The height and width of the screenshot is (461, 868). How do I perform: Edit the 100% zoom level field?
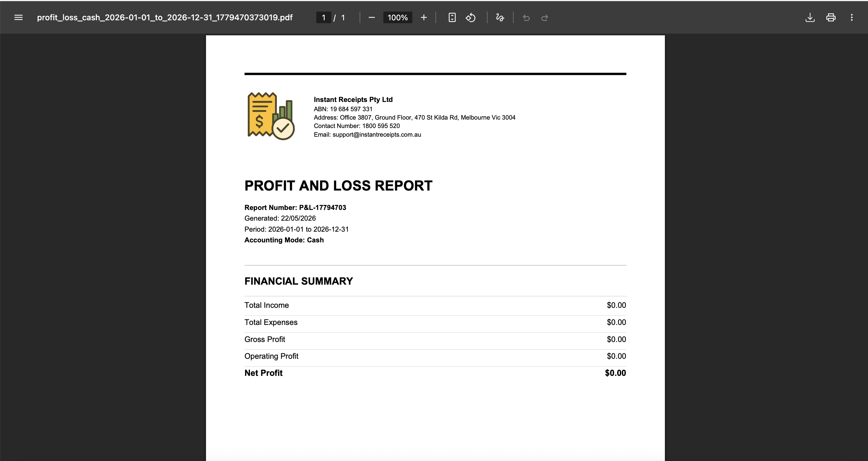tap(398, 18)
